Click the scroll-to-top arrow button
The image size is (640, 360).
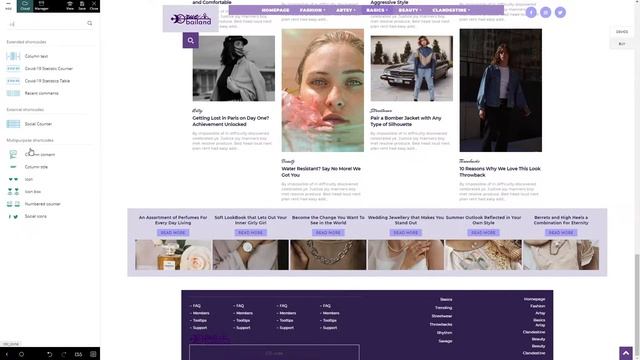pos(626,353)
